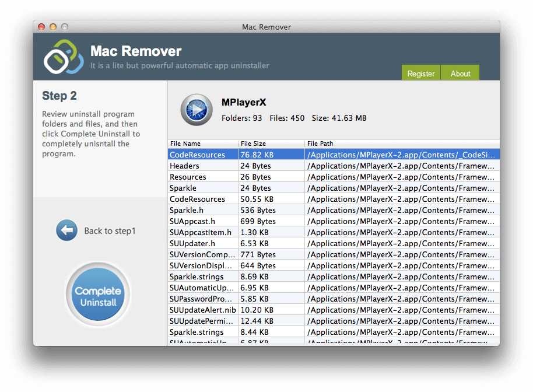Select the SUPasswordPro... file row
This screenshot has width=533, height=392.
pyautogui.click(x=334, y=299)
